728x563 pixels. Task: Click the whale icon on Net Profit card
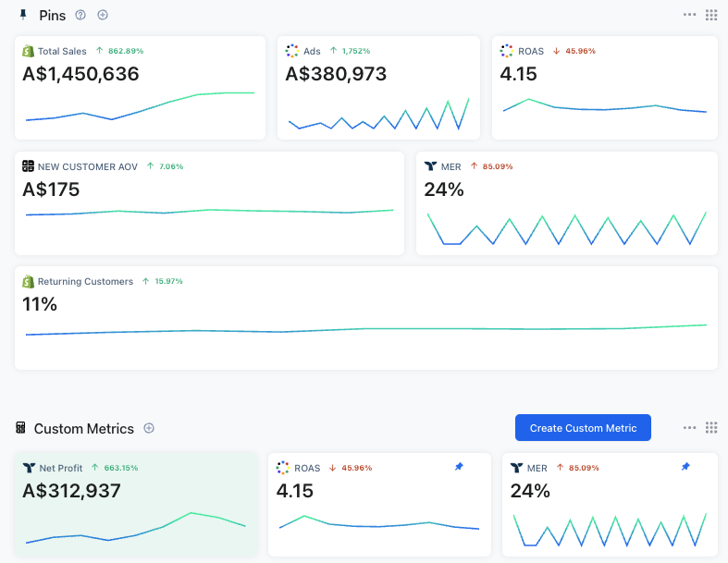click(30, 468)
